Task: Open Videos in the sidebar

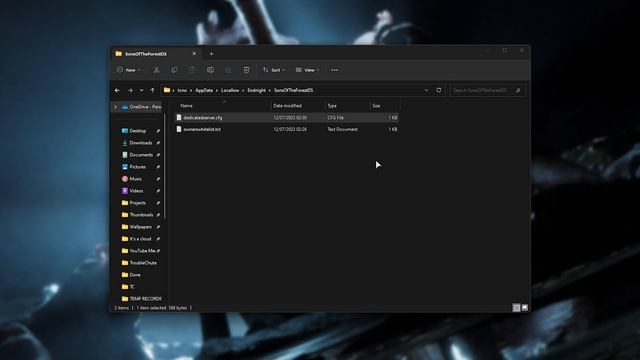Action: point(136,191)
